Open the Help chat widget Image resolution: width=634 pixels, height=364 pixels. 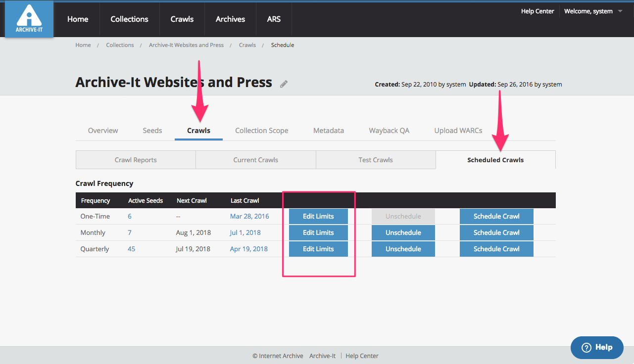coord(597,347)
